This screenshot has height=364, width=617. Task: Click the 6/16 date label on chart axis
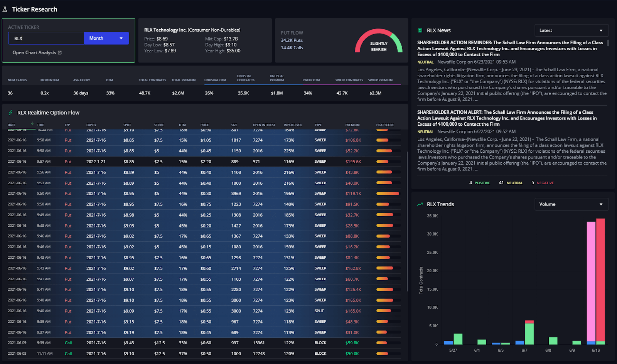point(595,351)
